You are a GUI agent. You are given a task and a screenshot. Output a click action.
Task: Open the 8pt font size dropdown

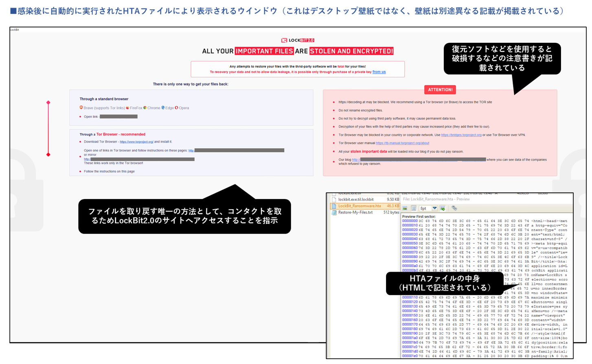pos(434,208)
